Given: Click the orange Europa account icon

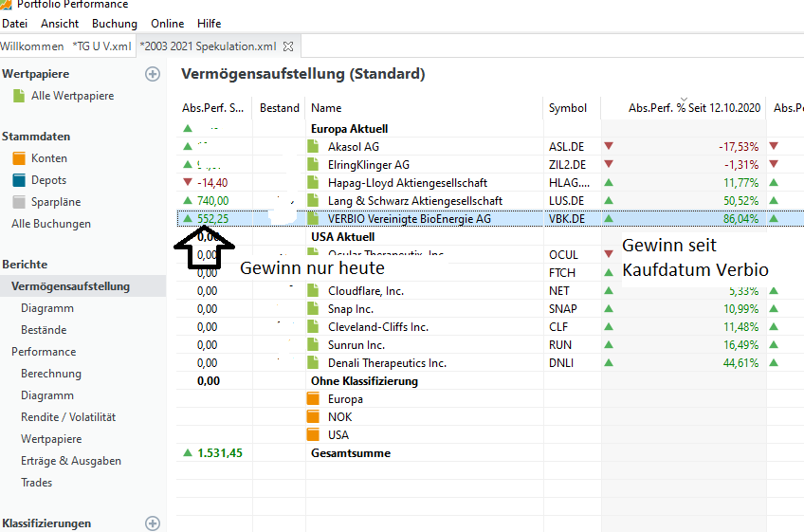Looking at the screenshot, I should pyautogui.click(x=313, y=398).
